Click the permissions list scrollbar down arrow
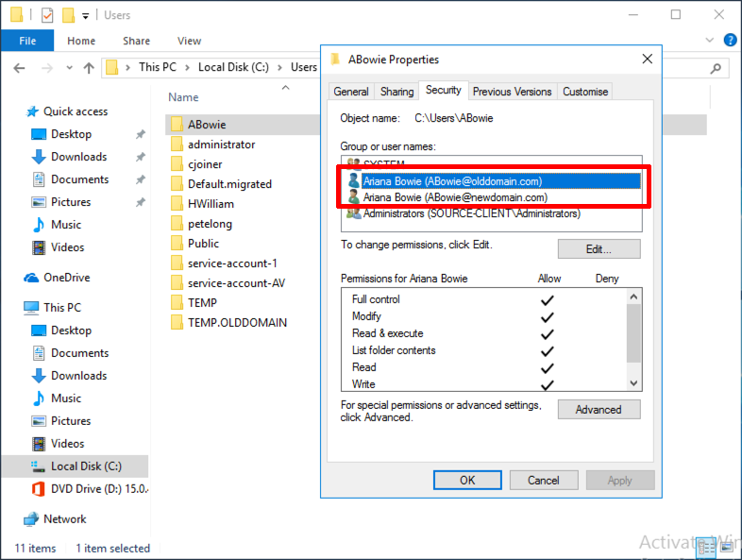Viewport: 742px width, 560px height. click(634, 383)
